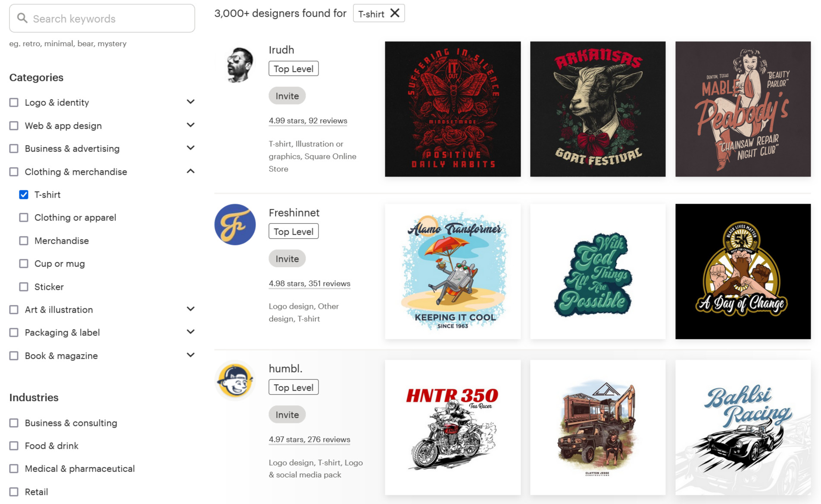Remove the T-shirt filter chip
This screenshot has width=821, height=504.
[x=394, y=13]
